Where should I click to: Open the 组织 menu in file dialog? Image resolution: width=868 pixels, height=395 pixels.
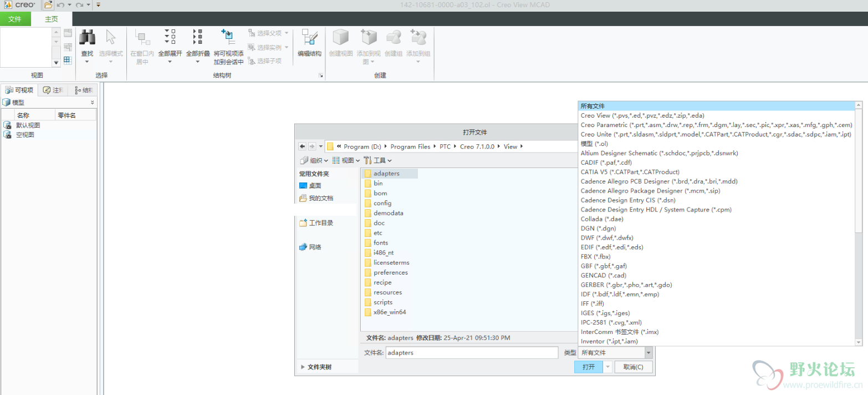pyautogui.click(x=314, y=160)
